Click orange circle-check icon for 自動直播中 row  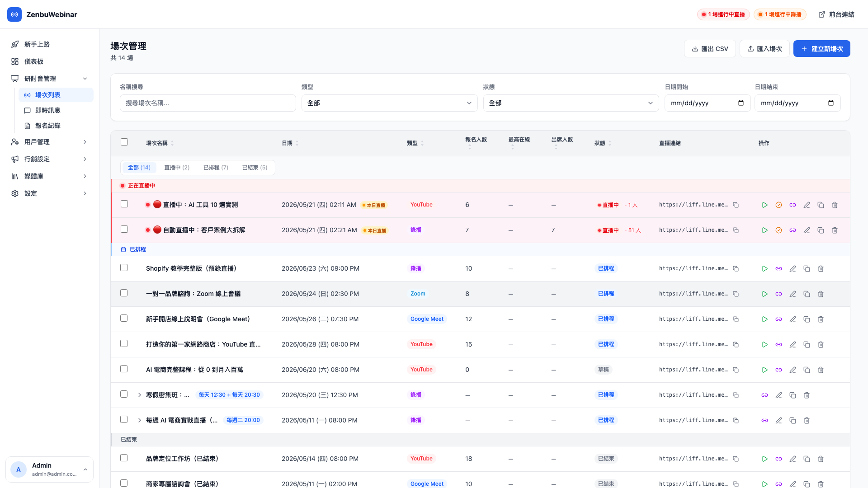(778, 230)
